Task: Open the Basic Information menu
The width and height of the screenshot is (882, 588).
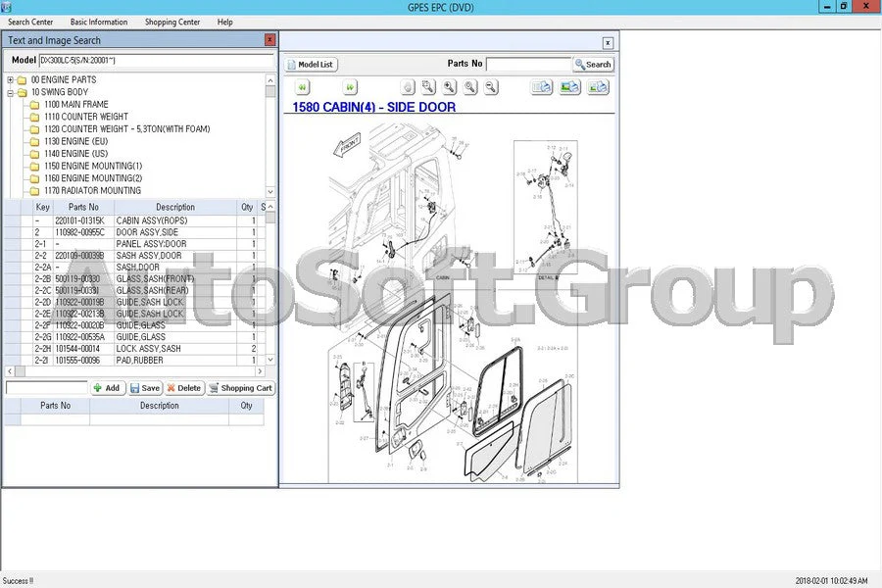Action: coord(98,22)
